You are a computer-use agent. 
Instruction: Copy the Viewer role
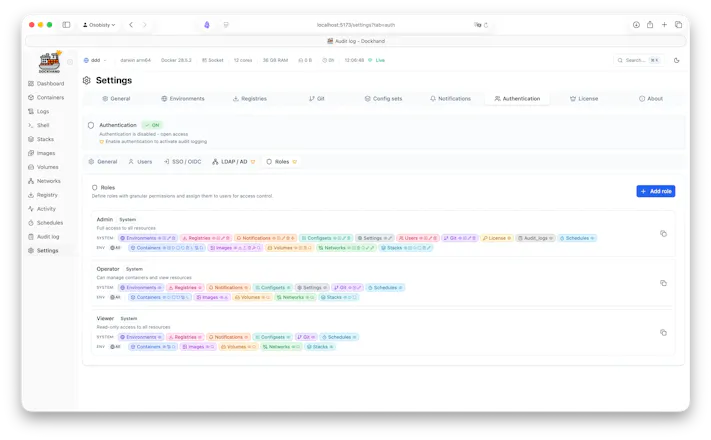pyautogui.click(x=663, y=332)
